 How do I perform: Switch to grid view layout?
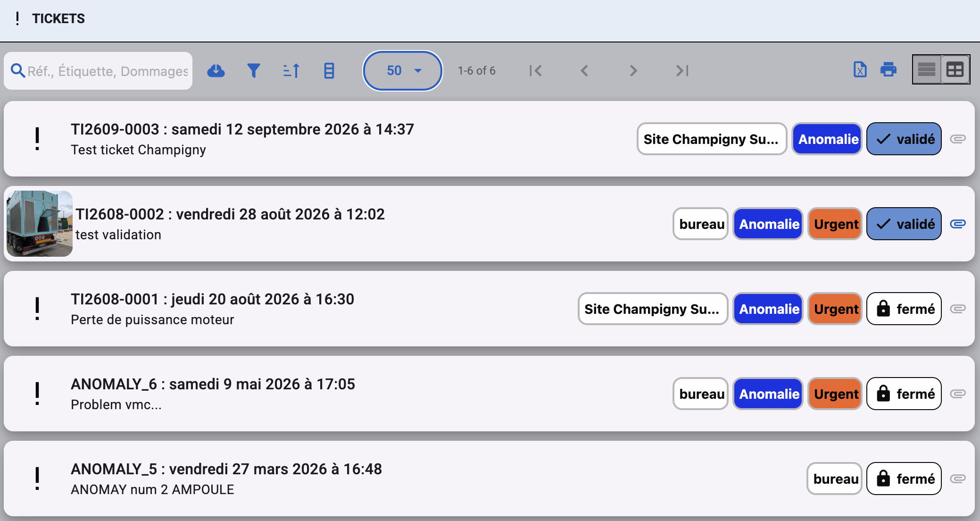pos(955,70)
